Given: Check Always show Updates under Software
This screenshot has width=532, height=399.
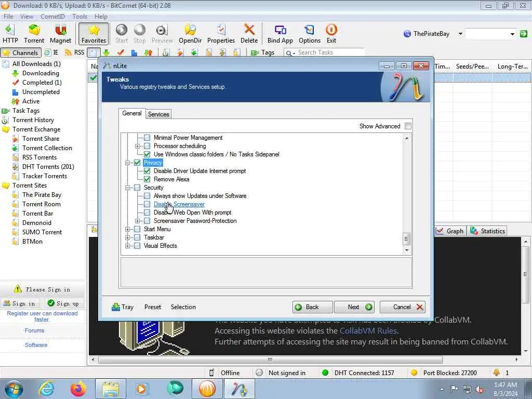Looking at the screenshot, I should click(147, 196).
